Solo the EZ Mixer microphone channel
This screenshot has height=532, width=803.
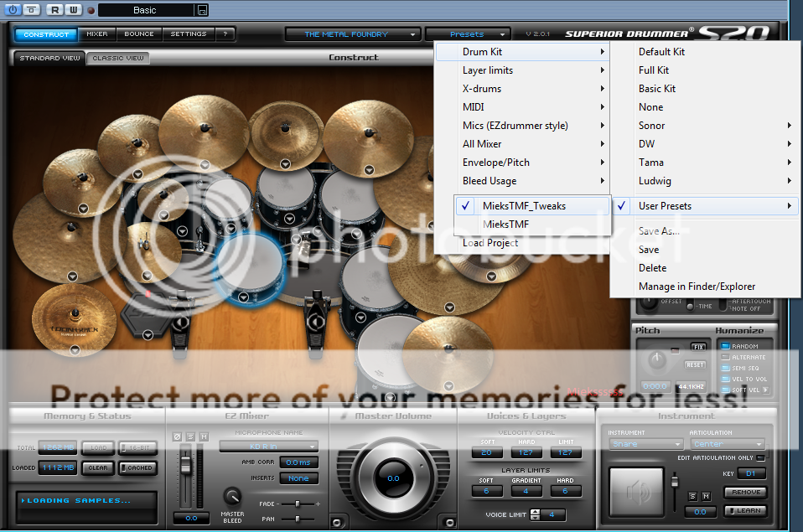190,436
